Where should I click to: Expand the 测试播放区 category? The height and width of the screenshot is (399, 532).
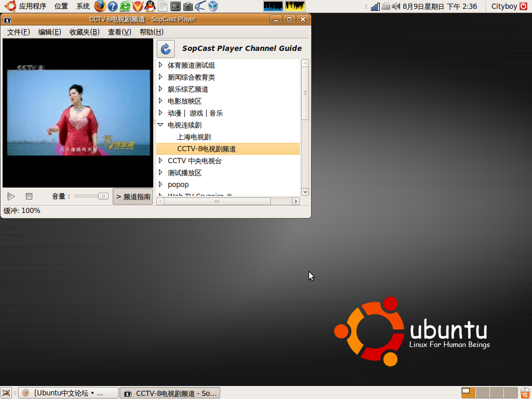coord(161,172)
